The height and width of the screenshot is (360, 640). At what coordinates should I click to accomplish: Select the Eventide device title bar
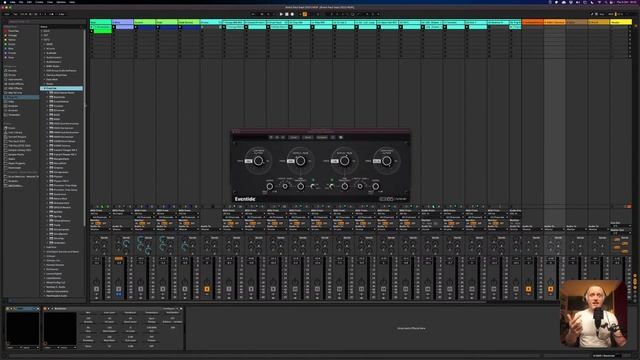(113, 309)
